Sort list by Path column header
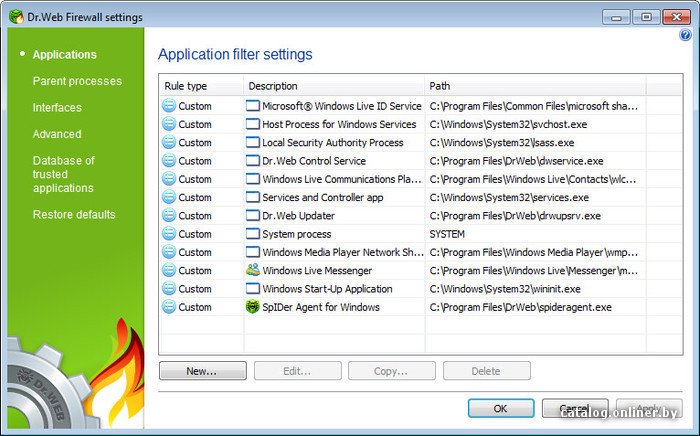 (x=440, y=86)
